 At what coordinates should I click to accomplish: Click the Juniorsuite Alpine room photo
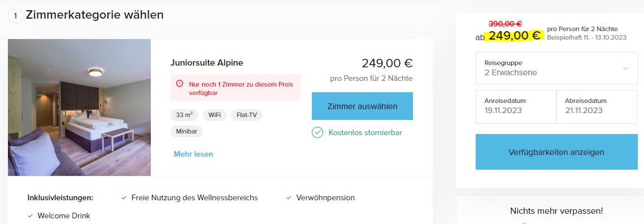(79, 107)
